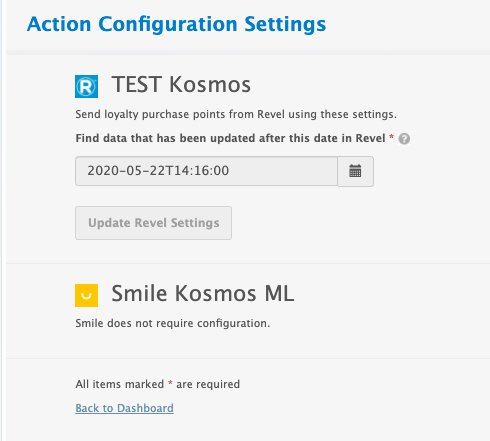The image size is (490, 441).
Task: Click the Send loyalty purchase points description
Action: tap(236, 114)
